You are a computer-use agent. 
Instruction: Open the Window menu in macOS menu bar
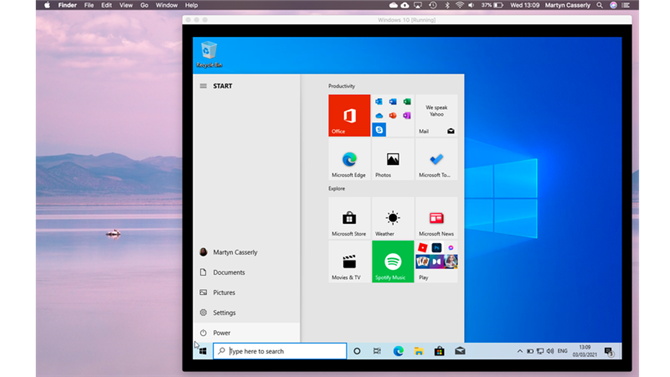166,5
